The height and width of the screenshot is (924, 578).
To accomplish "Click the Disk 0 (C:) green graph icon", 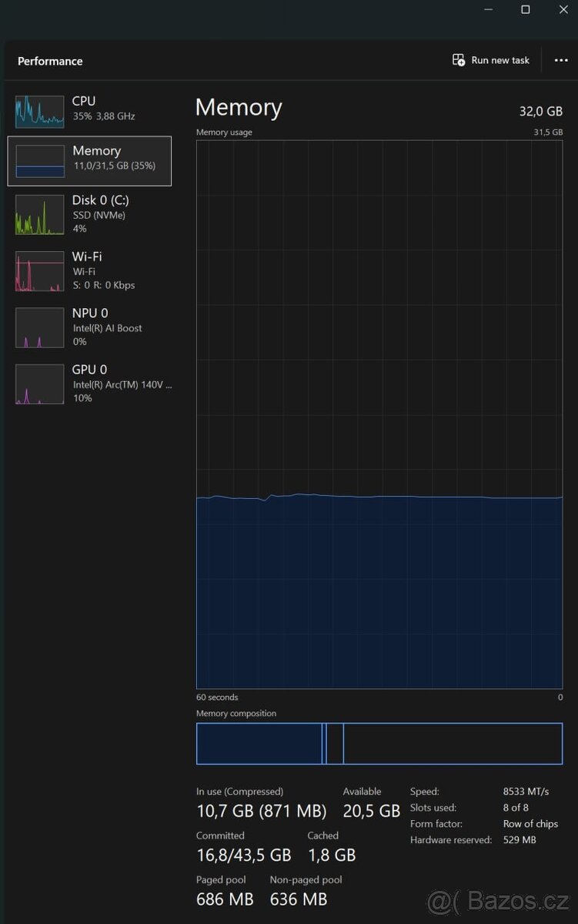I will coord(39,215).
